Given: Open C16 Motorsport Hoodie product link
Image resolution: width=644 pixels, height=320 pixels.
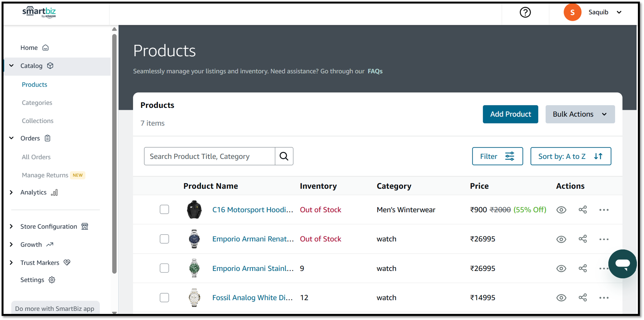Looking at the screenshot, I should (x=253, y=210).
